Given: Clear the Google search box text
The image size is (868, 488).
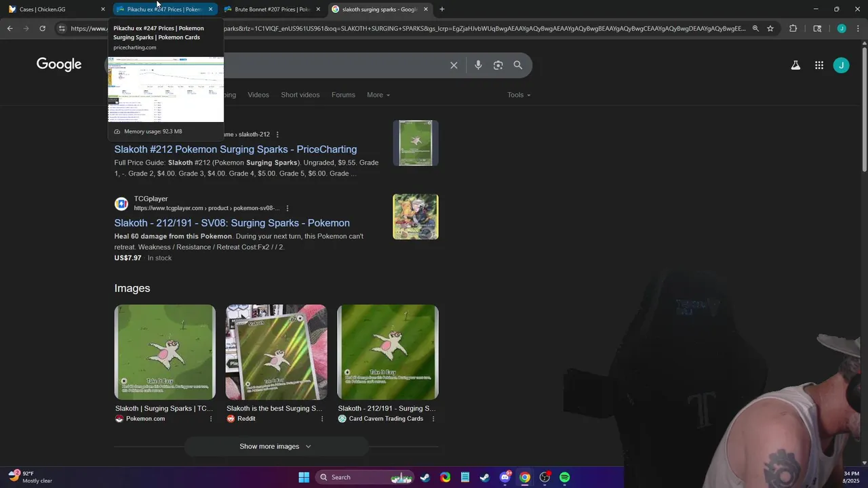Looking at the screenshot, I should 454,65.
